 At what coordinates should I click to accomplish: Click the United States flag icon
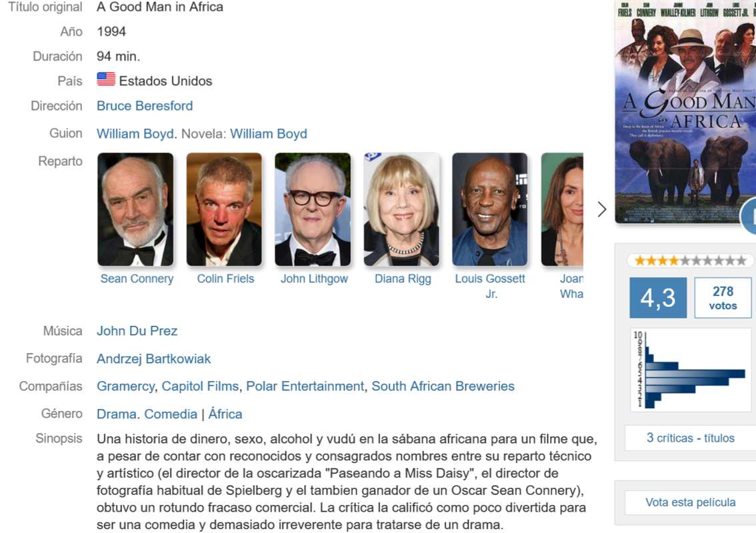(x=106, y=79)
